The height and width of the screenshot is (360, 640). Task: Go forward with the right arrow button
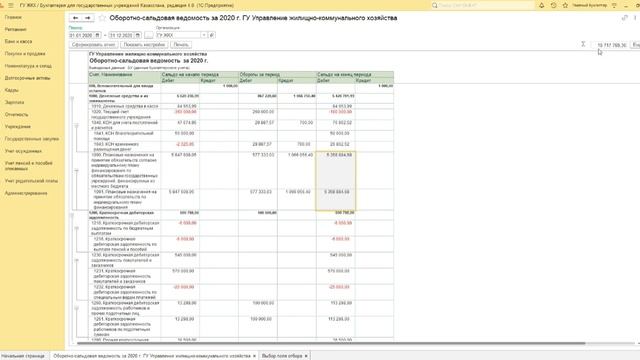tap(88, 18)
